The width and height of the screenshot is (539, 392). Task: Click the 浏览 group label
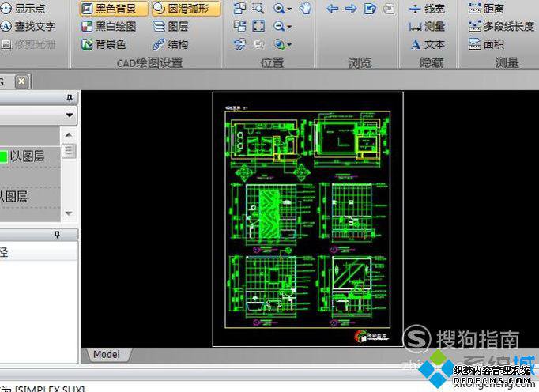[x=360, y=63]
